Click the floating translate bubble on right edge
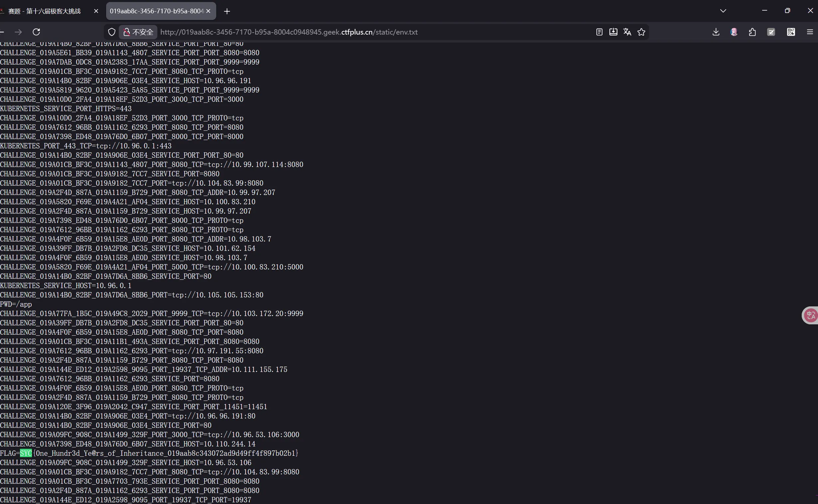818x504 pixels. click(x=811, y=315)
